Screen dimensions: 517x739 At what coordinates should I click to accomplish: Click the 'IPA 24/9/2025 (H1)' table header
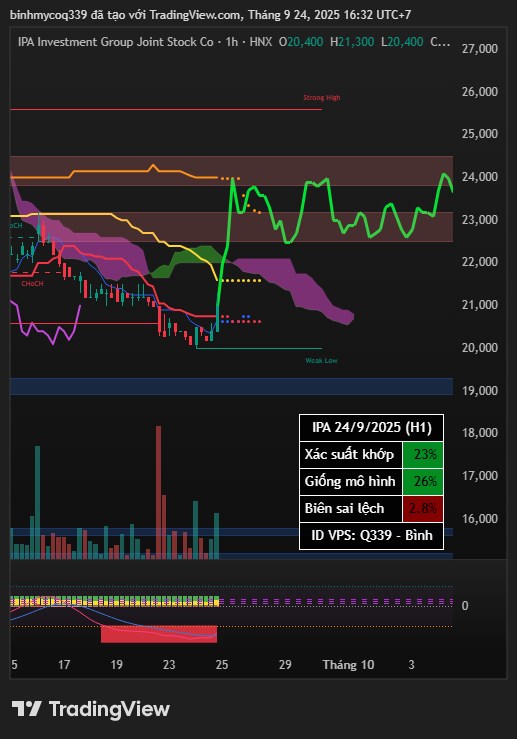pos(371,427)
